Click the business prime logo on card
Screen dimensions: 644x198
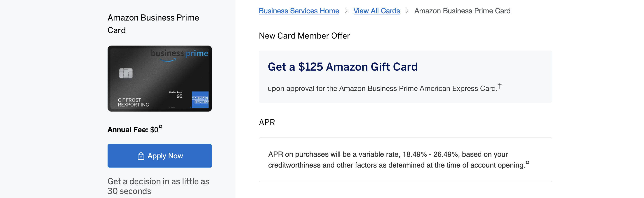click(179, 55)
